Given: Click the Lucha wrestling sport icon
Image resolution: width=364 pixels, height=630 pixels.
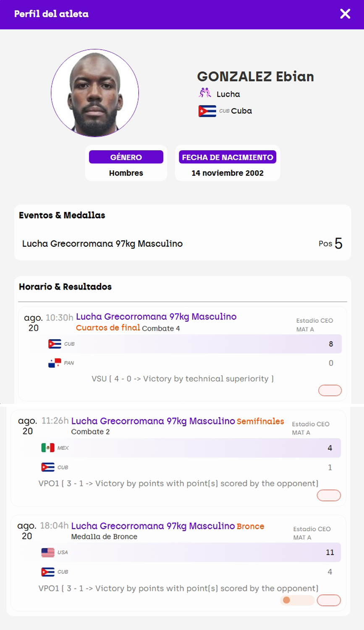Looking at the screenshot, I should click(x=205, y=93).
